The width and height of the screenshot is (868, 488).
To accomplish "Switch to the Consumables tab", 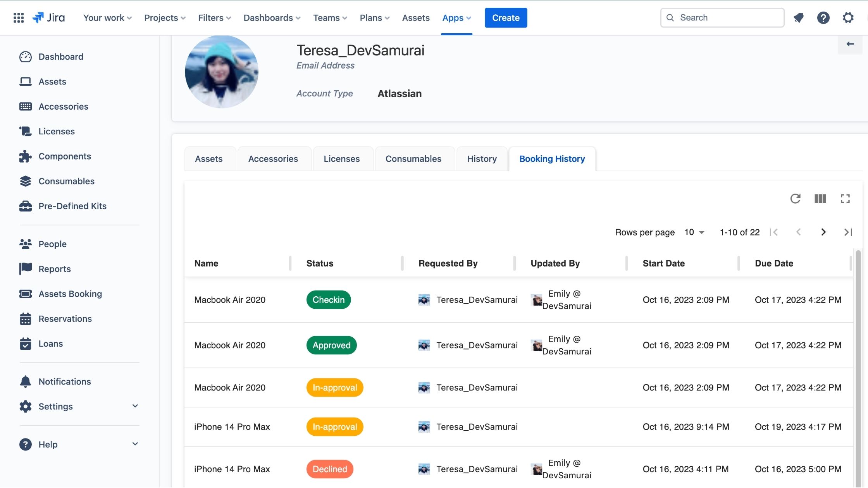I will [413, 159].
